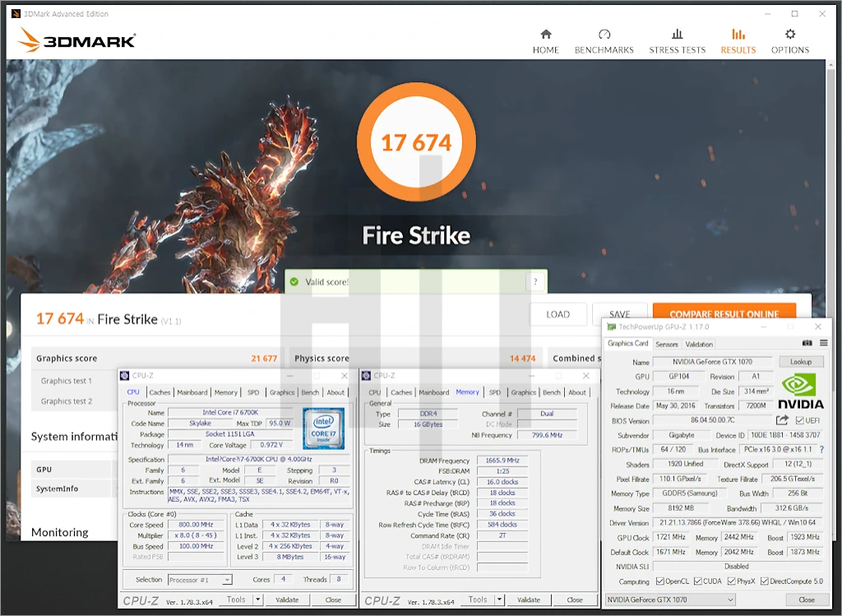This screenshot has height=616, width=842.
Task: Open Stress Tests chart icon
Action: click(x=678, y=35)
